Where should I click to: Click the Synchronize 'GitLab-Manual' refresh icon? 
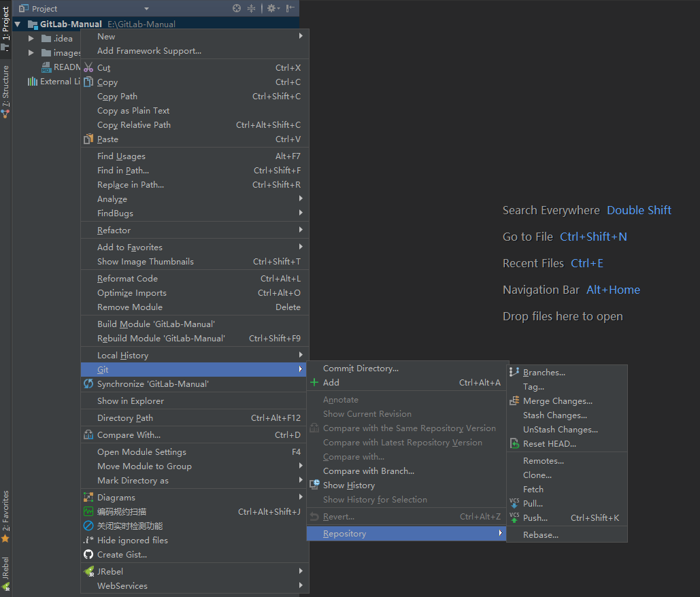click(x=88, y=384)
